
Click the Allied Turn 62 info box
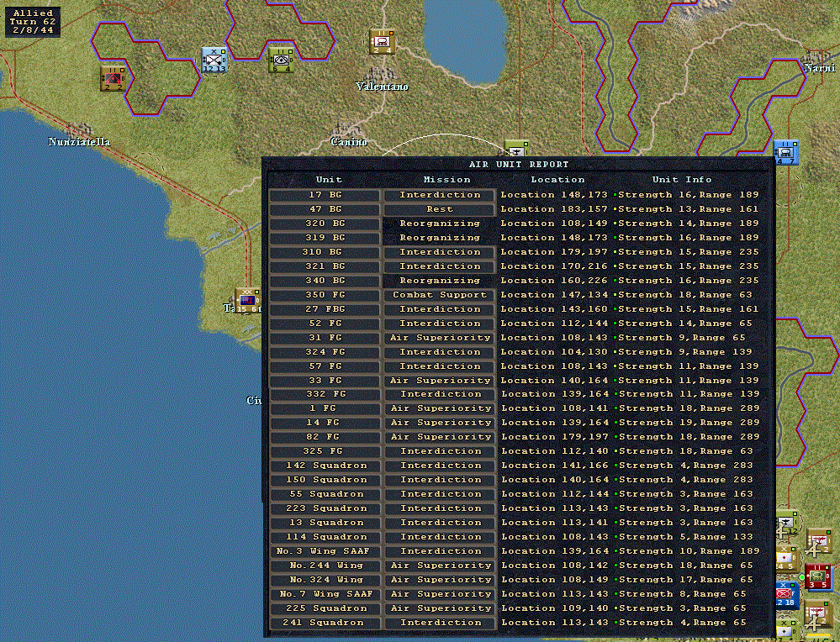[x=33, y=22]
